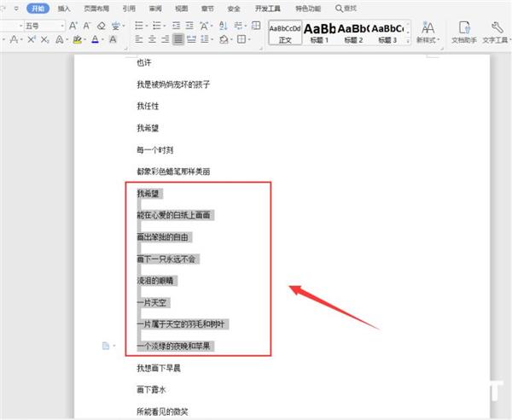Apply bulleted list formatting
The height and width of the screenshot is (420, 512).
139,26
